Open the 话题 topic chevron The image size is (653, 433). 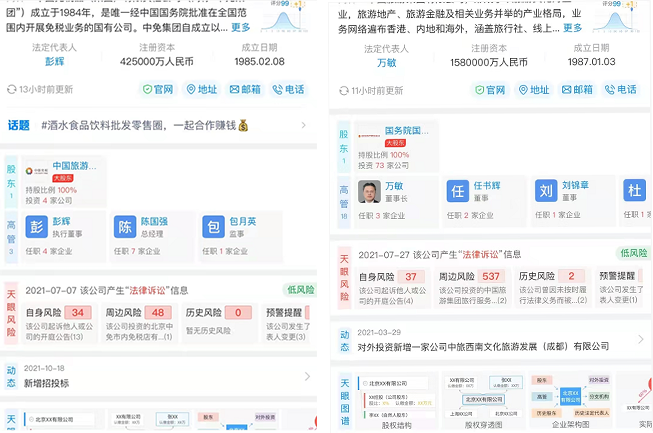(304, 125)
